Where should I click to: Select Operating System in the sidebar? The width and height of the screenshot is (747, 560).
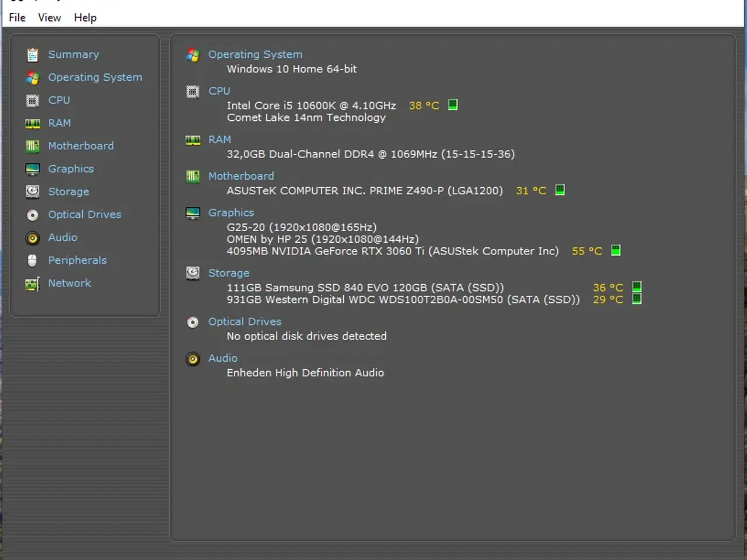(95, 77)
